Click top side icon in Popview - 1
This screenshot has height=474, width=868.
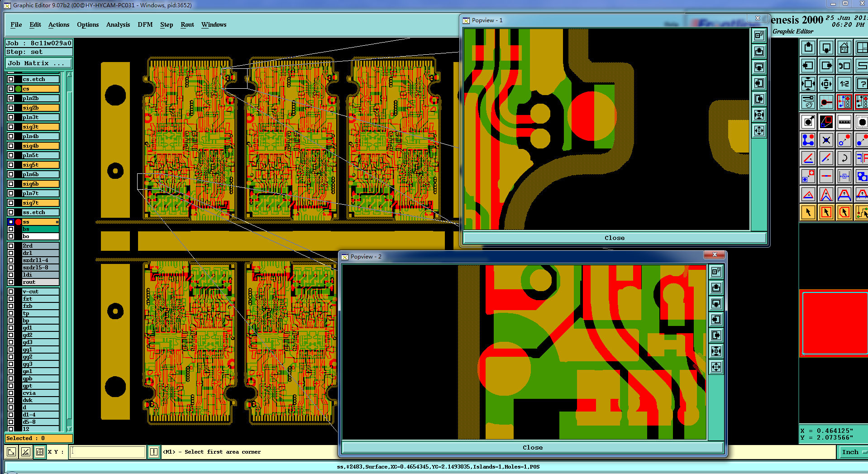tap(759, 35)
